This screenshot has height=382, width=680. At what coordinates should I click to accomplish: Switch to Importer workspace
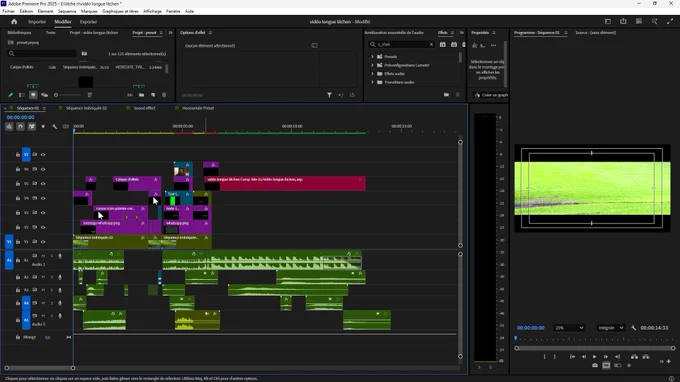37,22
